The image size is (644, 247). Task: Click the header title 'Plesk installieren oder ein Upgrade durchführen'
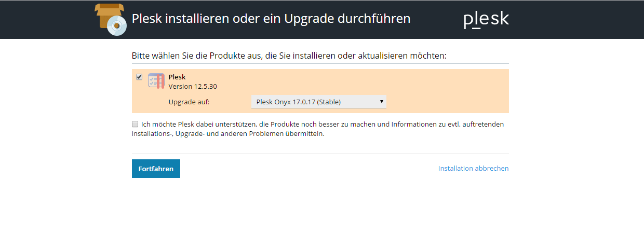click(271, 19)
